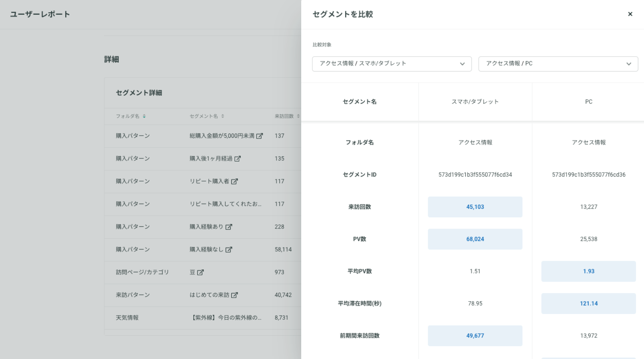Click the 訪問ページ/カテゴリ folder cell
Image resolution: width=644 pixels, height=359 pixels.
click(142, 272)
